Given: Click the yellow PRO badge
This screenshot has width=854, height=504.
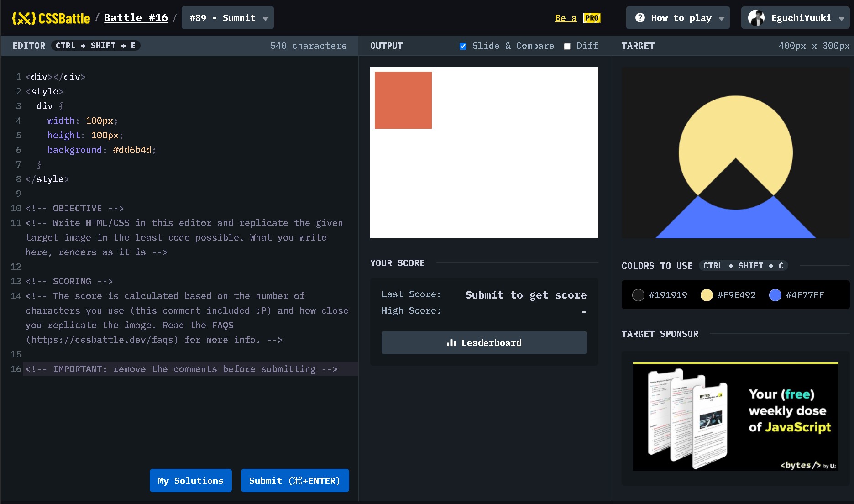Looking at the screenshot, I should click(591, 18).
